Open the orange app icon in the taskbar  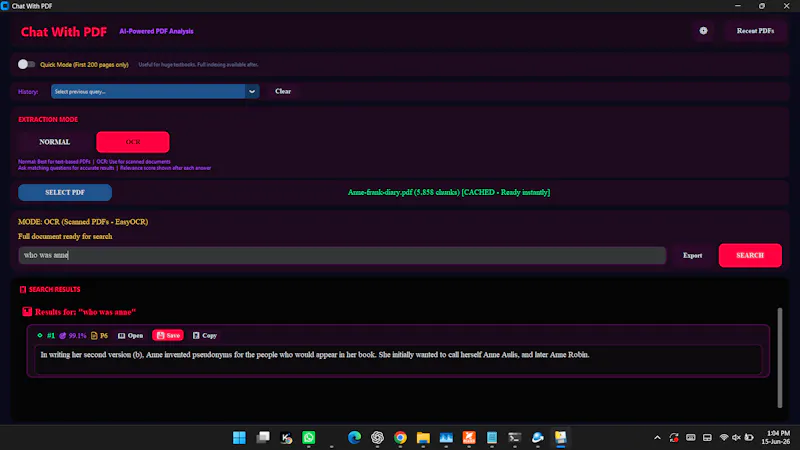point(469,437)
